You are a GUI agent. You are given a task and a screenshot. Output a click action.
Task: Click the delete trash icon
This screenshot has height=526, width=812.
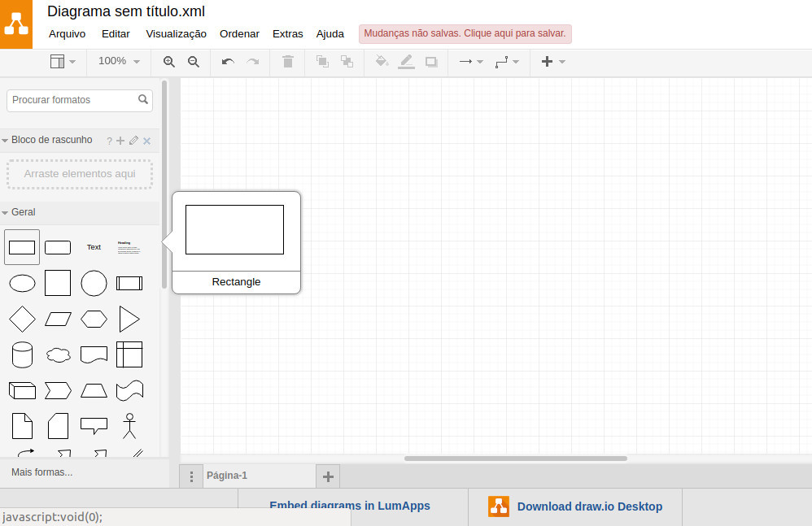(x=288, y=62)
